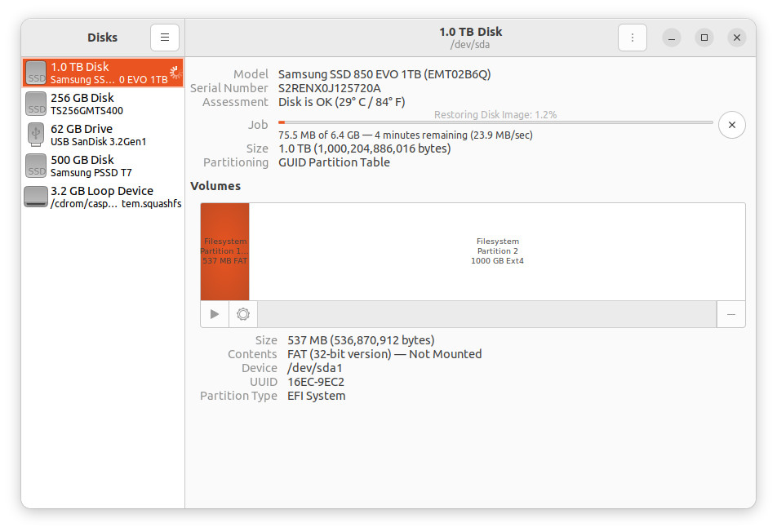The image size is (777, 532).
Task: Select the 3.2 GB Loop Device
Action: pyautogui.click(x=103, y=197)
